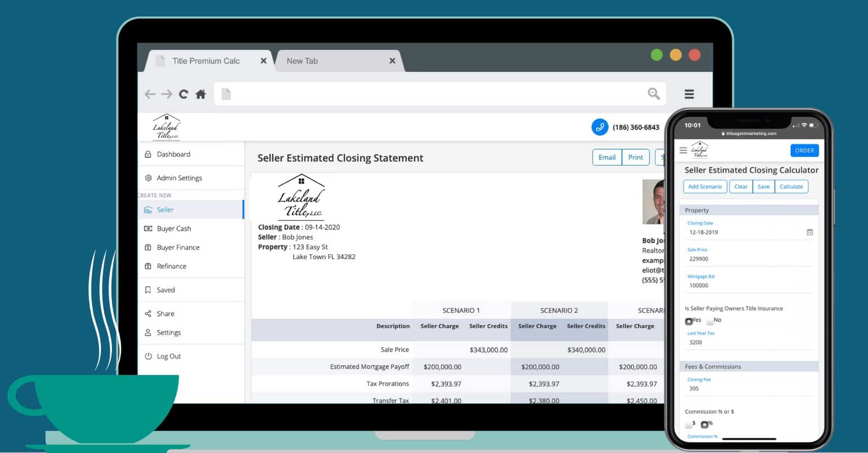Open Closing Date calendar icon on phone

point(809,232)
